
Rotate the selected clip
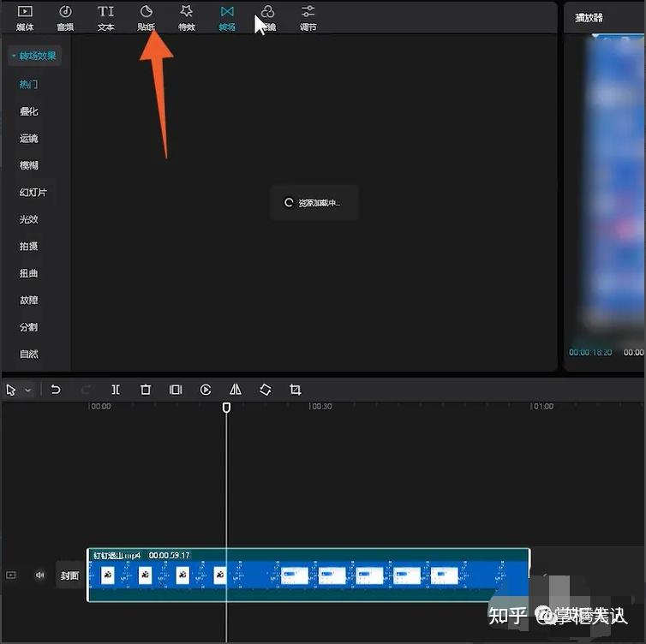266,390
